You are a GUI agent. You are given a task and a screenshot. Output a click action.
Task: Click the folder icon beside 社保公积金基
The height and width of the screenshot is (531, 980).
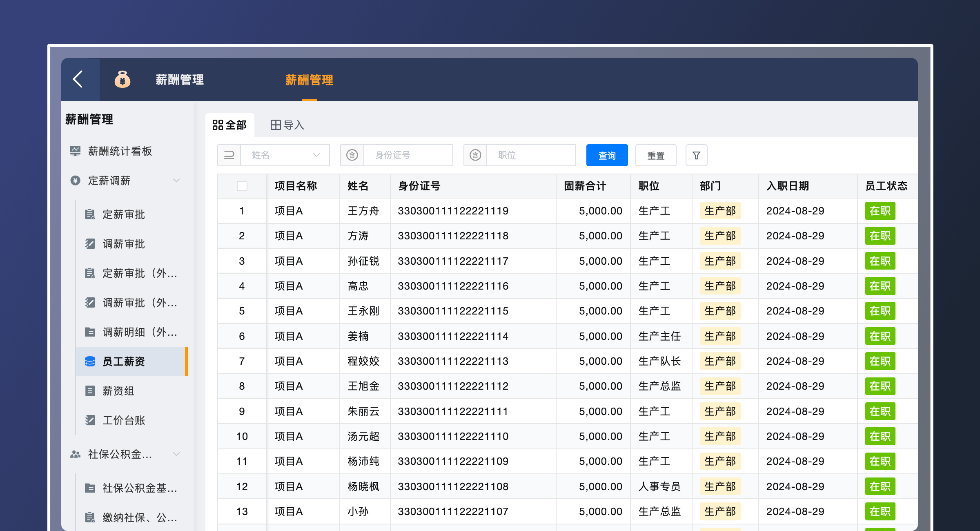[91, 488]
